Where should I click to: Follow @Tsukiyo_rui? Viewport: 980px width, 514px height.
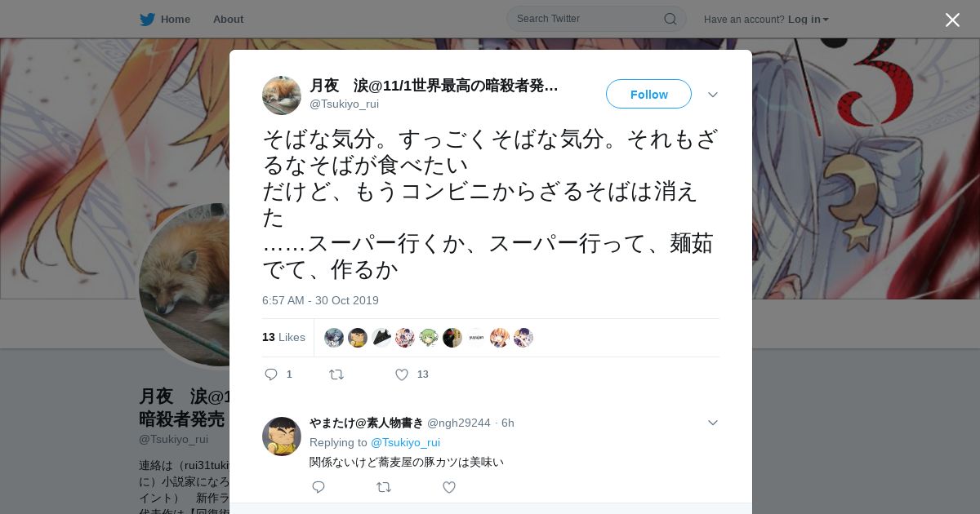pos(648,94)
